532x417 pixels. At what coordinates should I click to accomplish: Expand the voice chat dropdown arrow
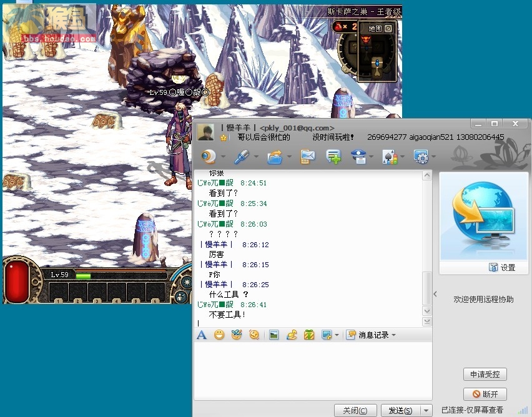[x=256, y=157]
